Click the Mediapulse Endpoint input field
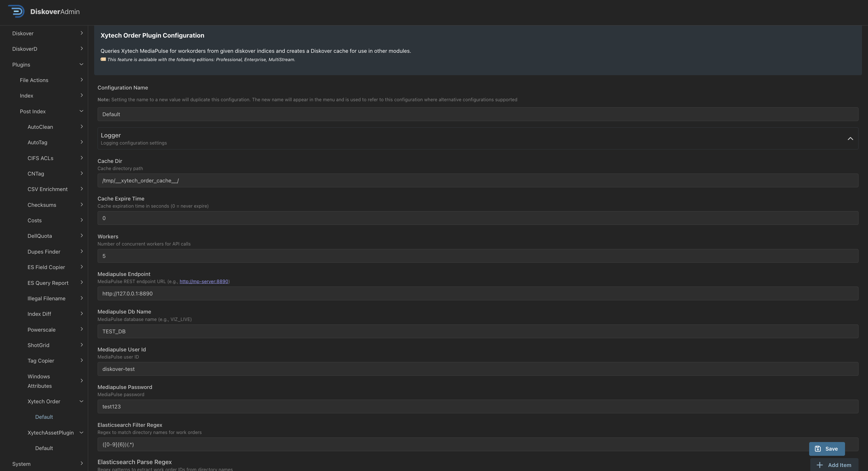This screenshot has width=868, height=471. pos(478,293)
